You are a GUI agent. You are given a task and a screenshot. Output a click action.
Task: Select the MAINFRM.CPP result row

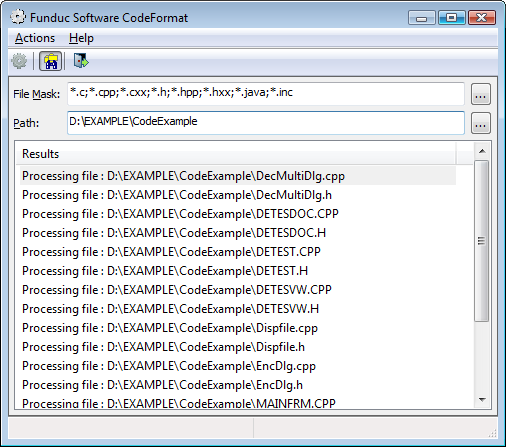click(238, 402)
